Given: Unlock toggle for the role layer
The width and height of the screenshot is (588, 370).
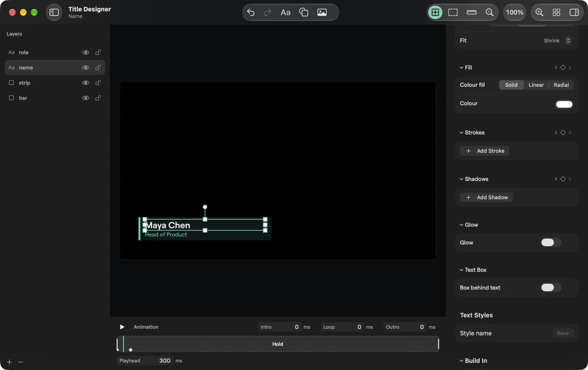Looking at the screenshot, I should point(98,53).
